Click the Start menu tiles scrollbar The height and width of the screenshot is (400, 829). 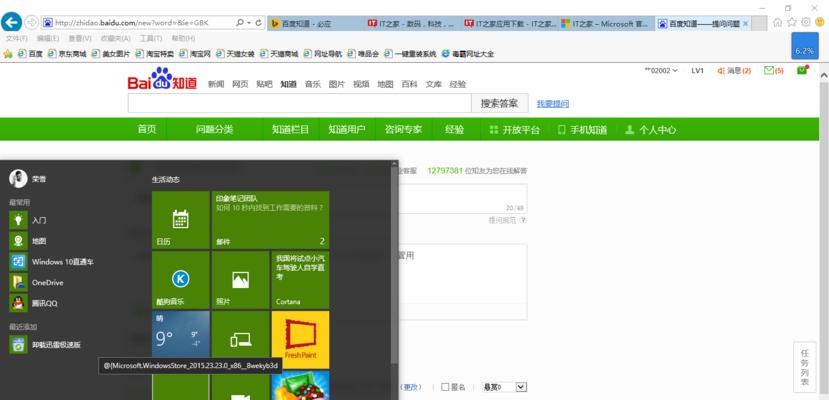[394, 267]
